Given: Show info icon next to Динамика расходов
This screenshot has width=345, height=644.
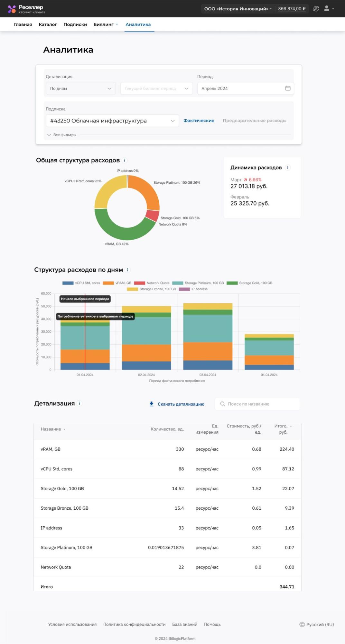Looking at the screenshot, I should click(288, 168).
